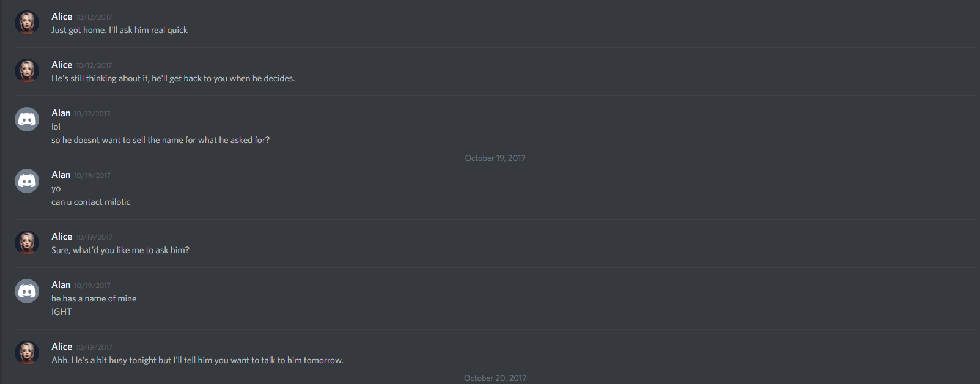This screenshot has height=384, width=980.
Task: Click the 10/19/2017 timestamp next to Alice's 'Sure' message
Action: coord(94,237)
